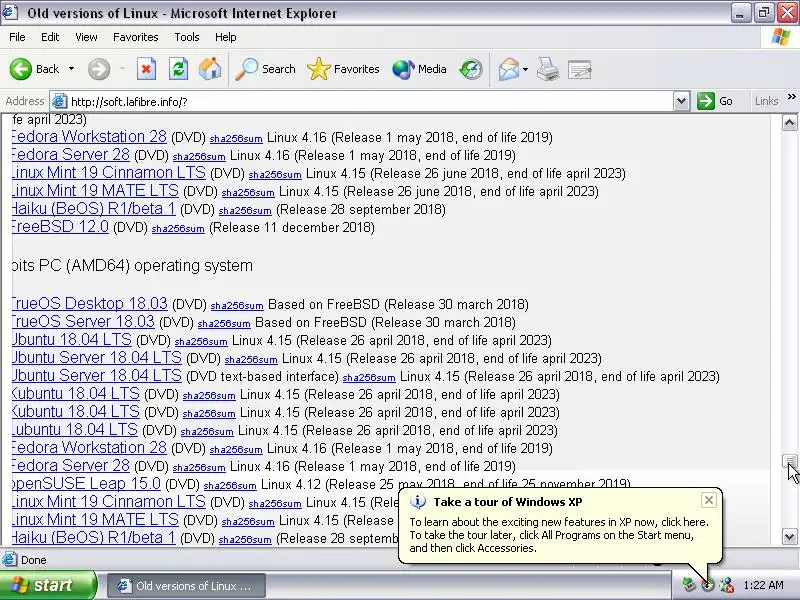This screenshot has height=600, width=800.
Task: Open the TrueOS Desktop 18.03 link
Action: coord(89,303)
